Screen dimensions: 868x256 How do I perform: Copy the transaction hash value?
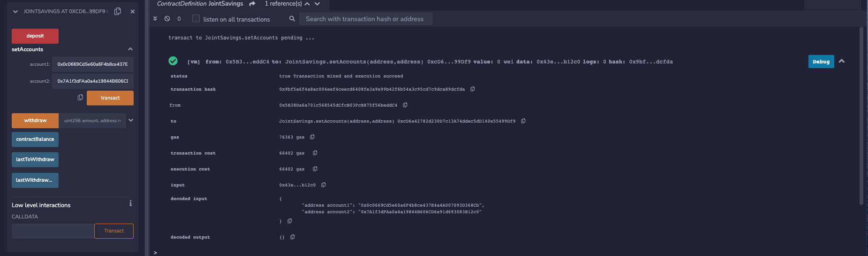[x=473, y=89]
